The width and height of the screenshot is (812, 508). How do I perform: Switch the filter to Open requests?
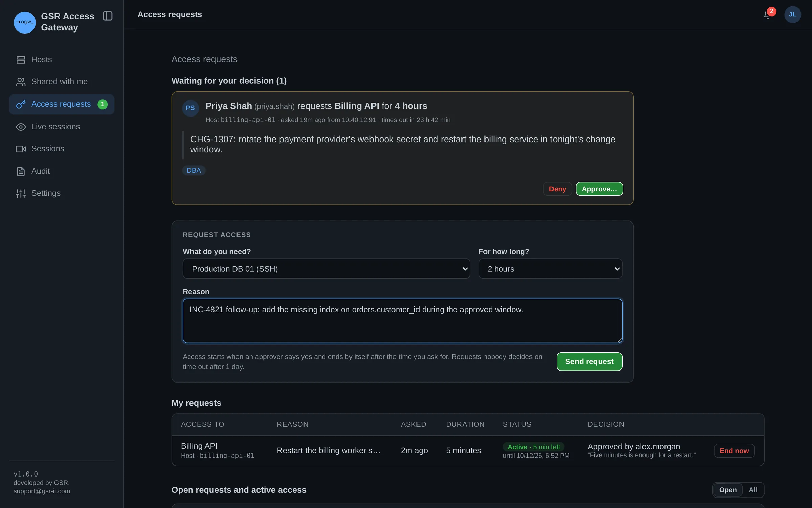point(727,490)
